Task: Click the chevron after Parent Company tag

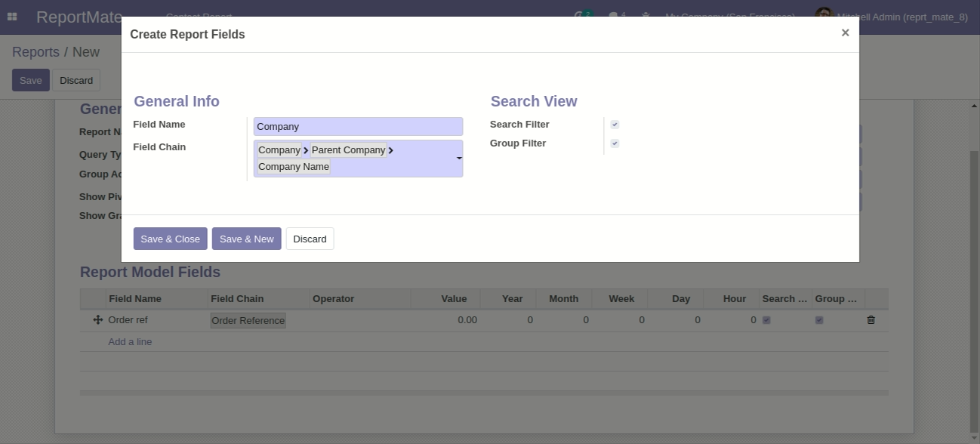Action: pyautogui.click(x=390, y=150)
